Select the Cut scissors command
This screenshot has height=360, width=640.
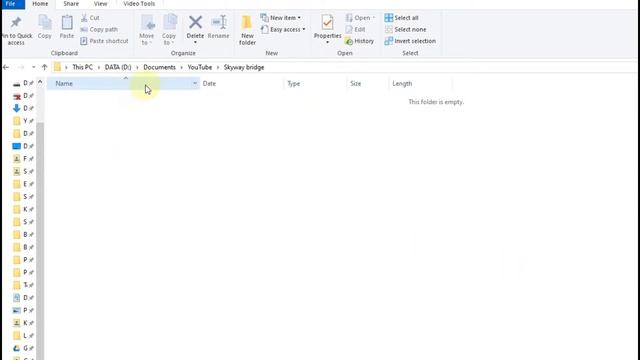point(90,18)
